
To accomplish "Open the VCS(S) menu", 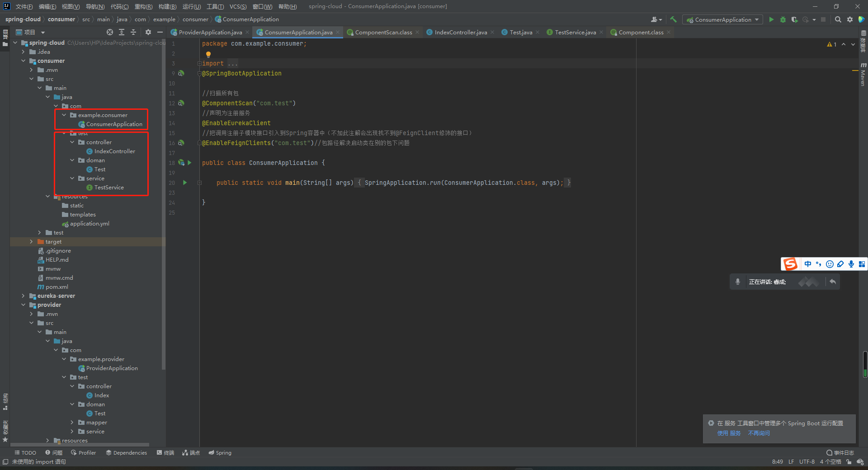I will tap(238, 6).
